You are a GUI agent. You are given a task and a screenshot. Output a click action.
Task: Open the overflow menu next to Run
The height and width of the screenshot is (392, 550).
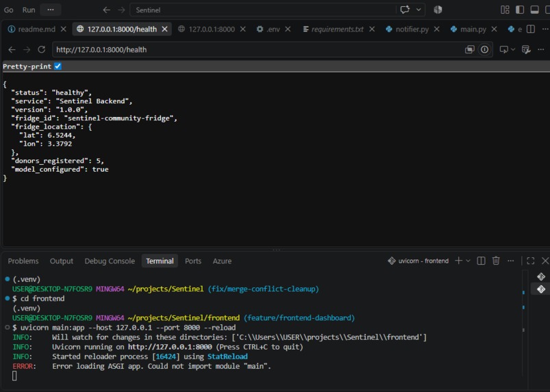coord(51,10)
